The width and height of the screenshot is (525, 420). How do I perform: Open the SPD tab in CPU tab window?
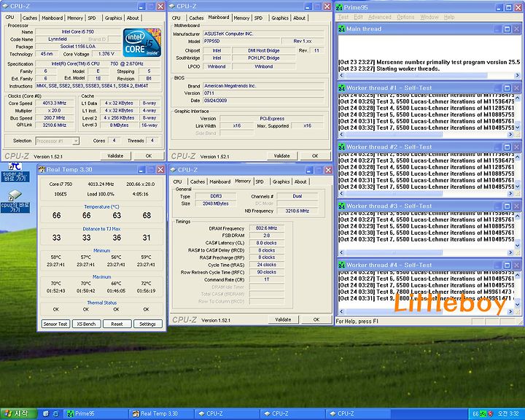[92, 17]
